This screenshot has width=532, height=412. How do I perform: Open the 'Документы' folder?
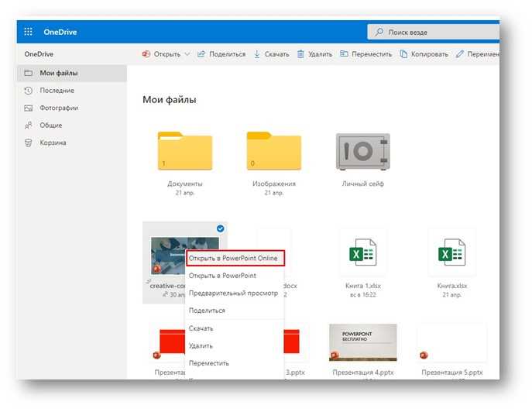(185, 151)
